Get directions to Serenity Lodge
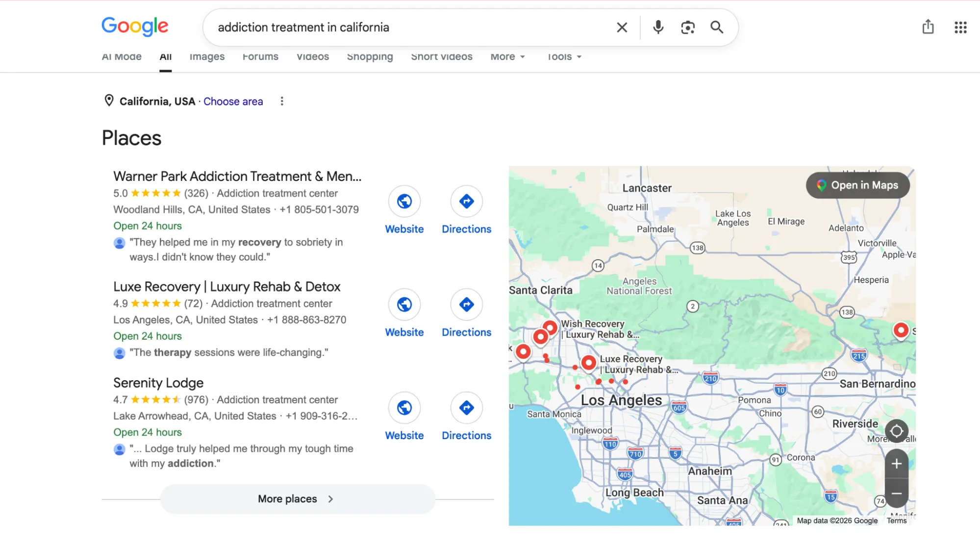This screenshot has height=544, width=980. point(466,408)
